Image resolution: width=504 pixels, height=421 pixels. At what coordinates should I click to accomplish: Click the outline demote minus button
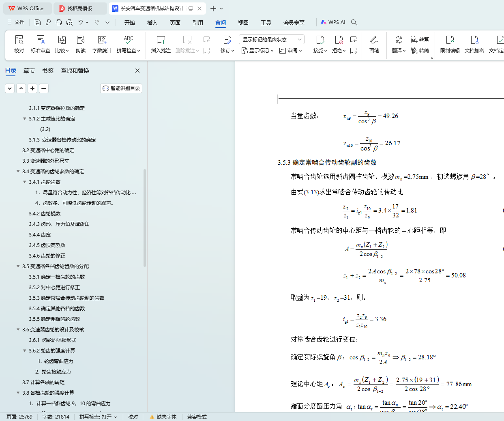[x=44, y=88]
